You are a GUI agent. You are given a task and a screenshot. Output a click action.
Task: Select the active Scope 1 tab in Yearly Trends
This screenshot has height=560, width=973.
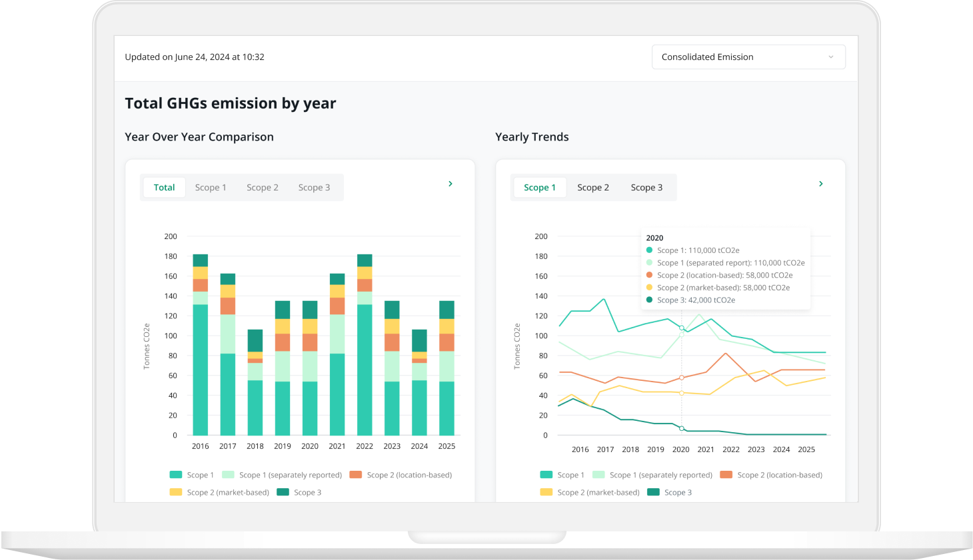tap(540, 188)
